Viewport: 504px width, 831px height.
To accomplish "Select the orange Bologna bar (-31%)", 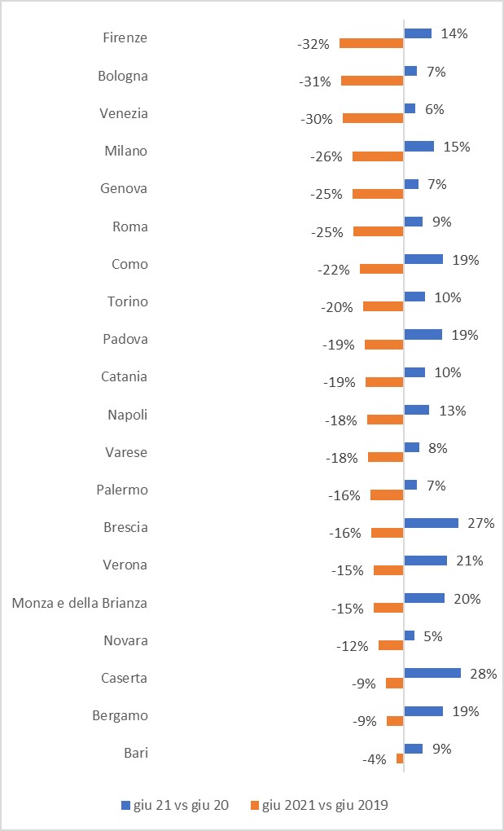I will coord(372,81).
